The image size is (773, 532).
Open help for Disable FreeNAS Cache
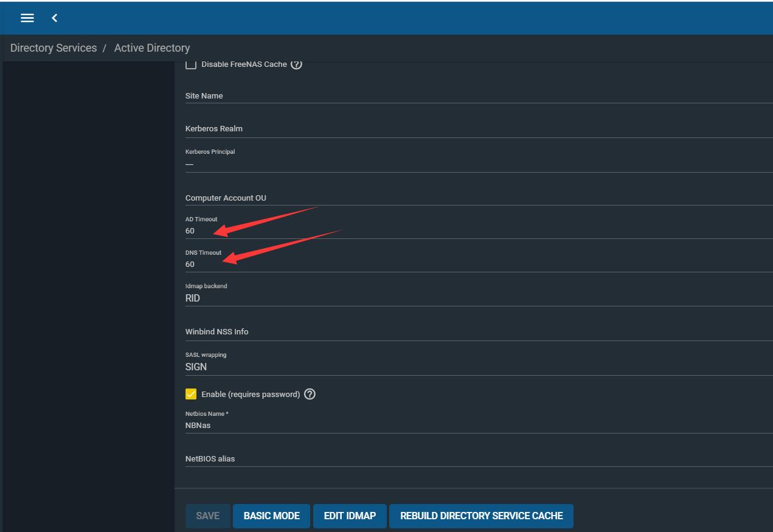click(x=296, y=64)
